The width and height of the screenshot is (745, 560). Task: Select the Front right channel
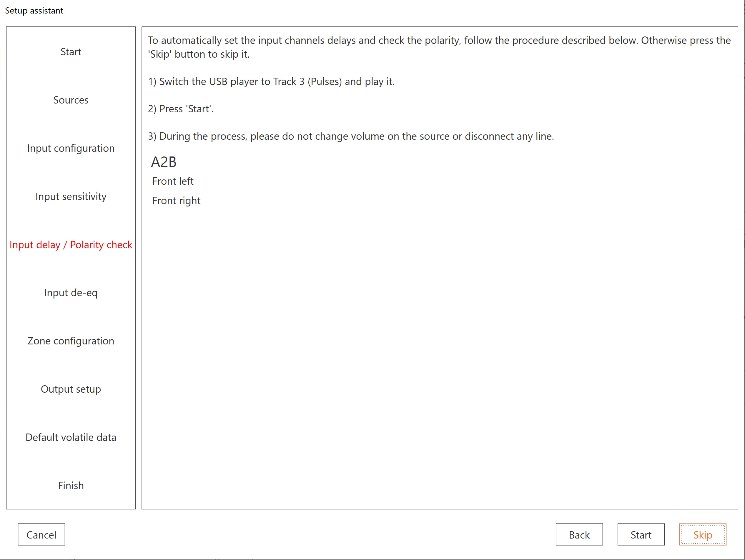pyautogui.click(x=176, y=201)
